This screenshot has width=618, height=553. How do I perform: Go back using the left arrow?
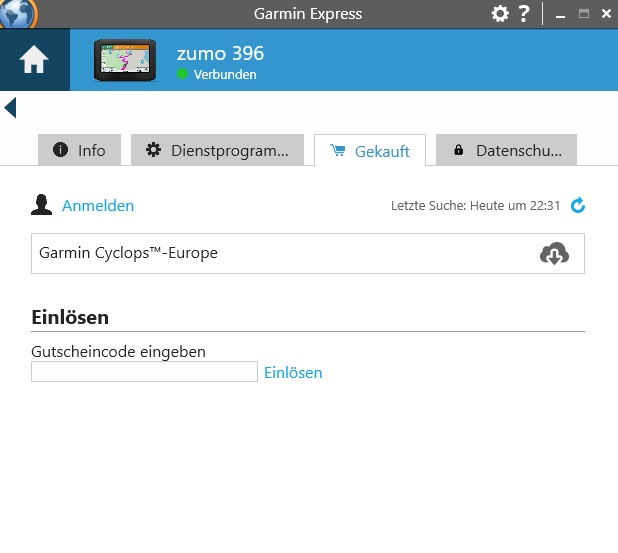tap(10, 107)
